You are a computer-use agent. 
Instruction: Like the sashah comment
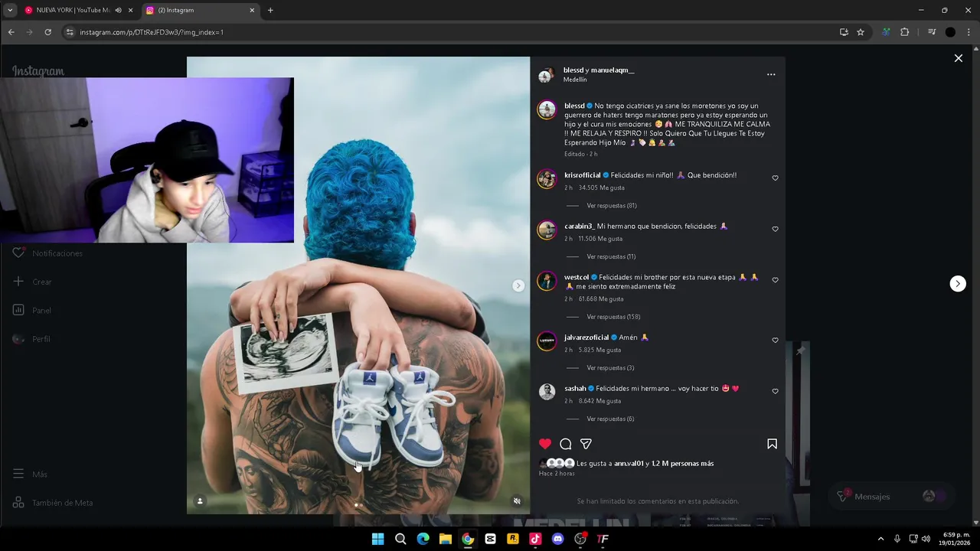click(x=775, y=392)
